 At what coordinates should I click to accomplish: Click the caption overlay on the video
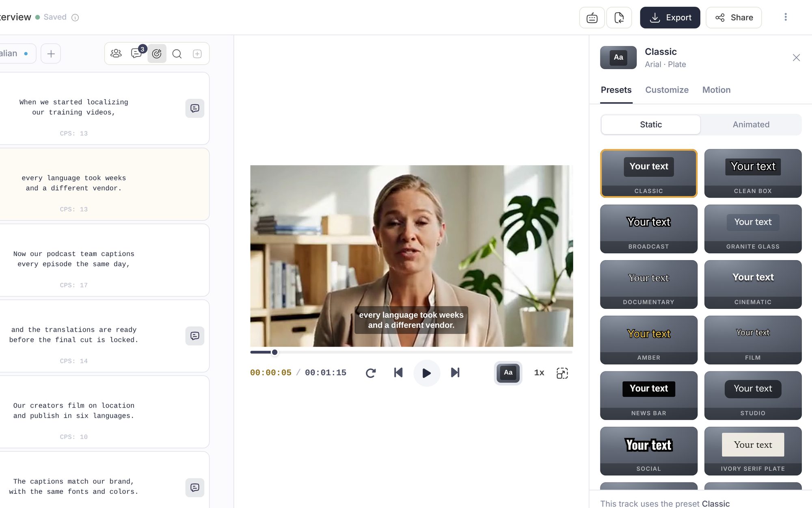point(411,320)
